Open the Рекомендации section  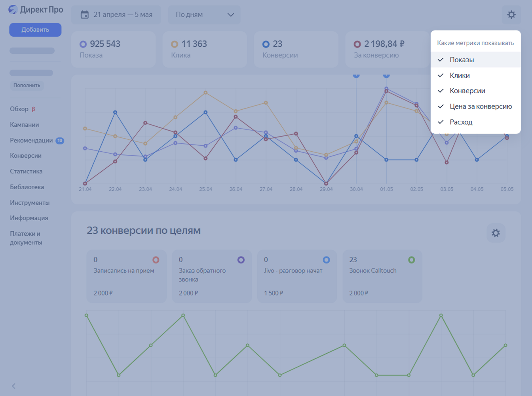pyautogui.click(x=31, y=140)
